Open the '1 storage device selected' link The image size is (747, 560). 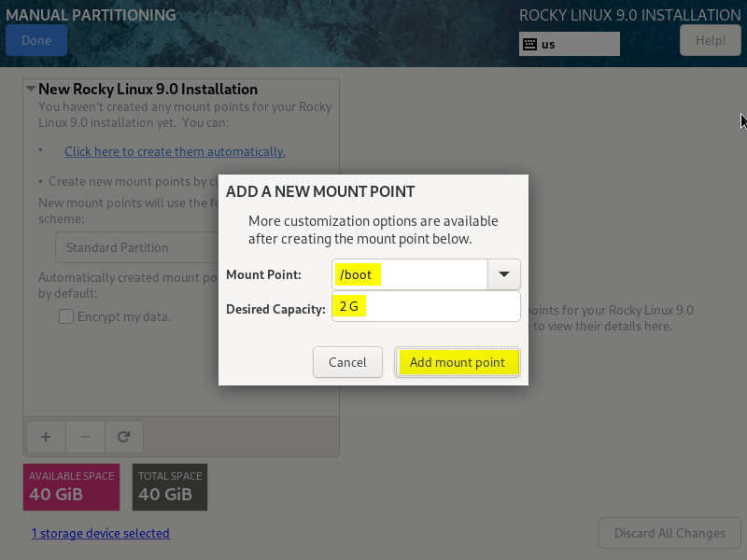point(100,533)
